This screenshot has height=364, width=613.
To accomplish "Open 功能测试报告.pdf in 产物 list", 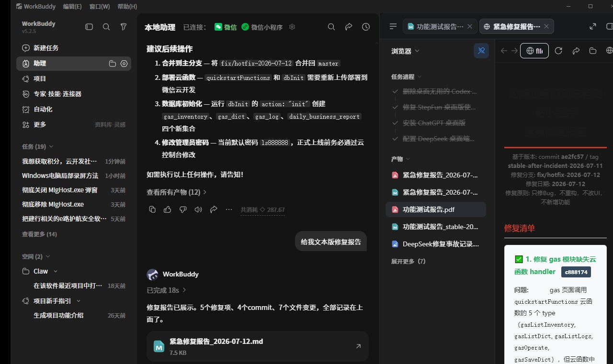I will click(x=436, y=210).
